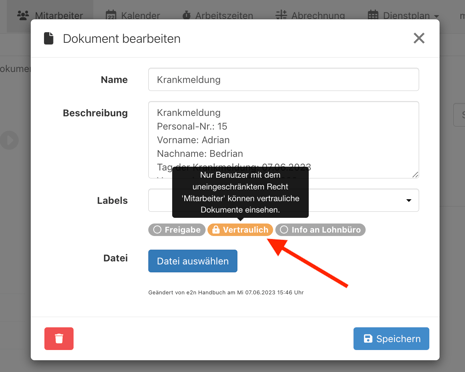Toggle the Vertraulich label
Image resolution: width=465 pixels, height=372 pixels.
click(x=240, y=230)
